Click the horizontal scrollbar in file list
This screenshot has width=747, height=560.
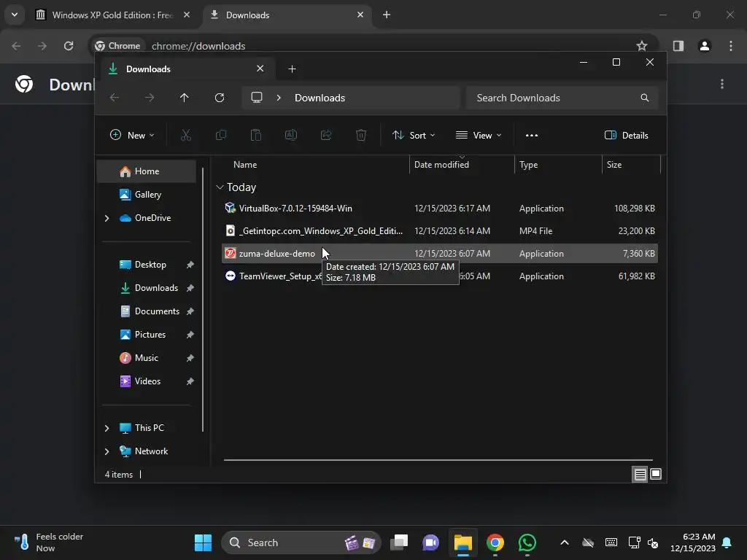[438, 460]
